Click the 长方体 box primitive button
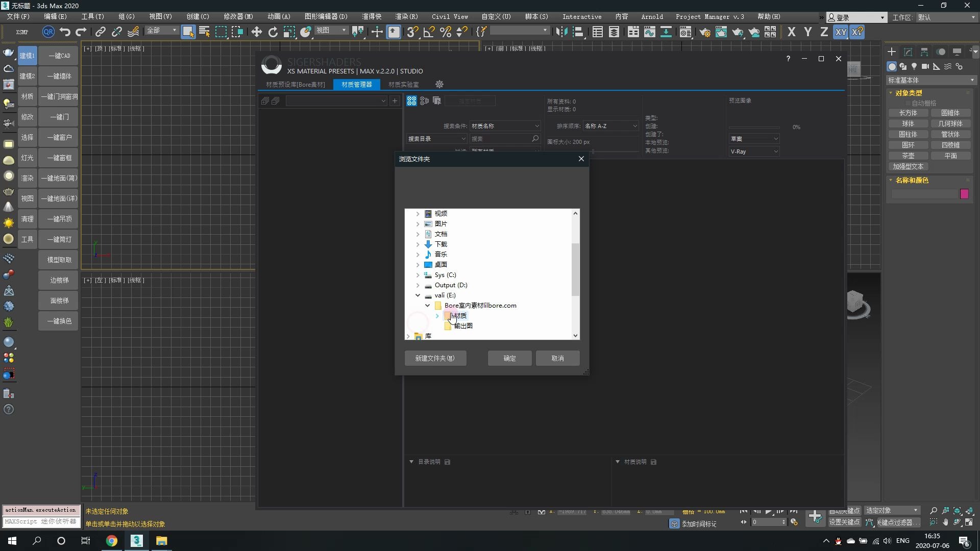 click(x=908, y=113)
